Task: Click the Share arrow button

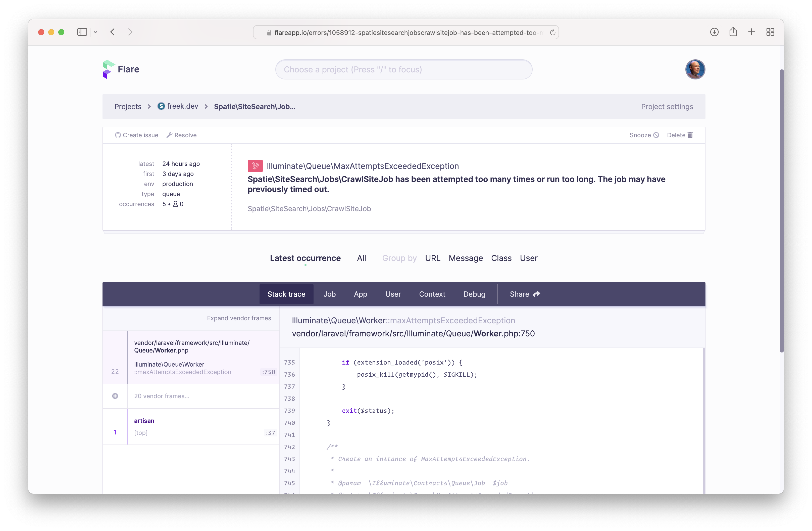Action: [x=525, y=294]
